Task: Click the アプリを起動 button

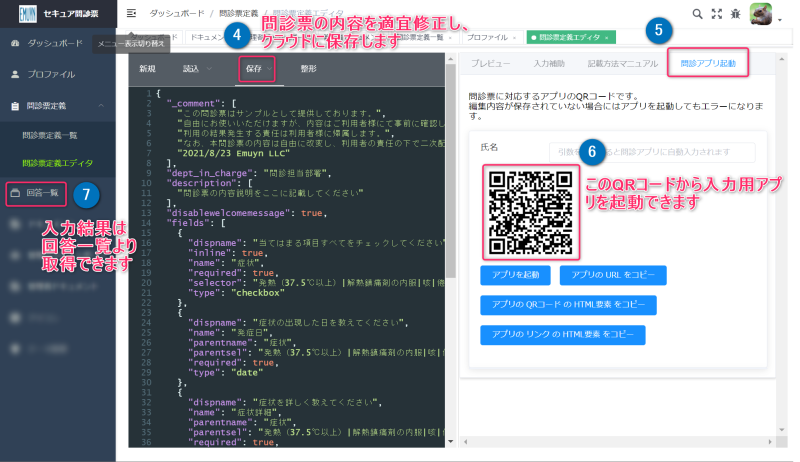Action: pos(515,275)
